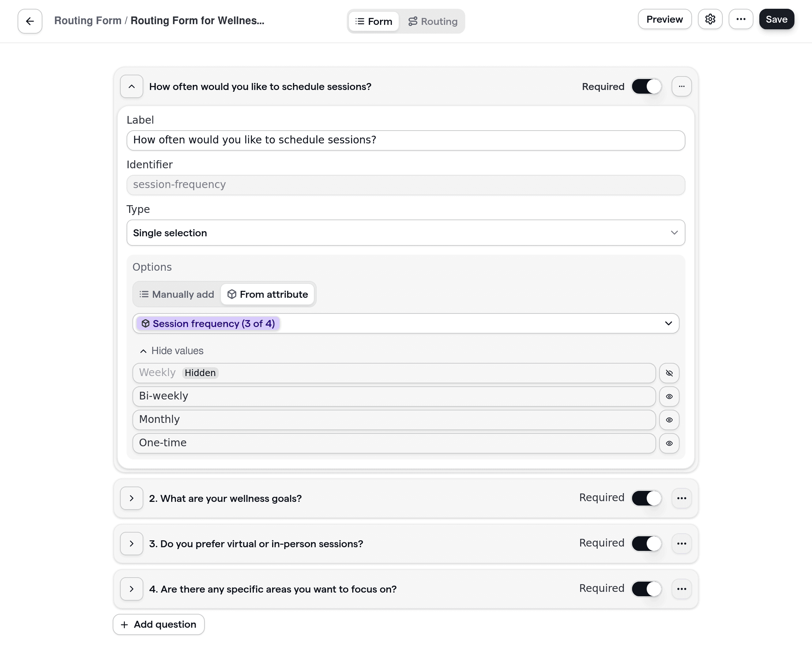Screen dimensions: 812x646
Task: Hide the Monthly option value
Action: pyautogui.click(x=669, y=420)
